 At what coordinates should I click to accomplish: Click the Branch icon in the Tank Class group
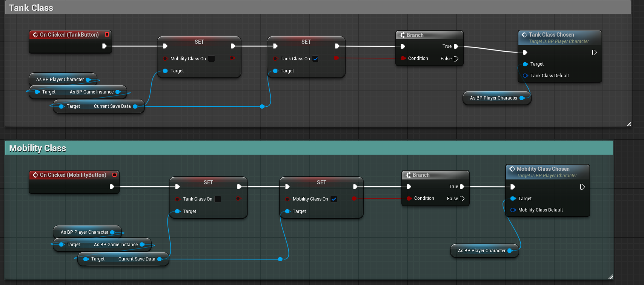tap(402, 35)
